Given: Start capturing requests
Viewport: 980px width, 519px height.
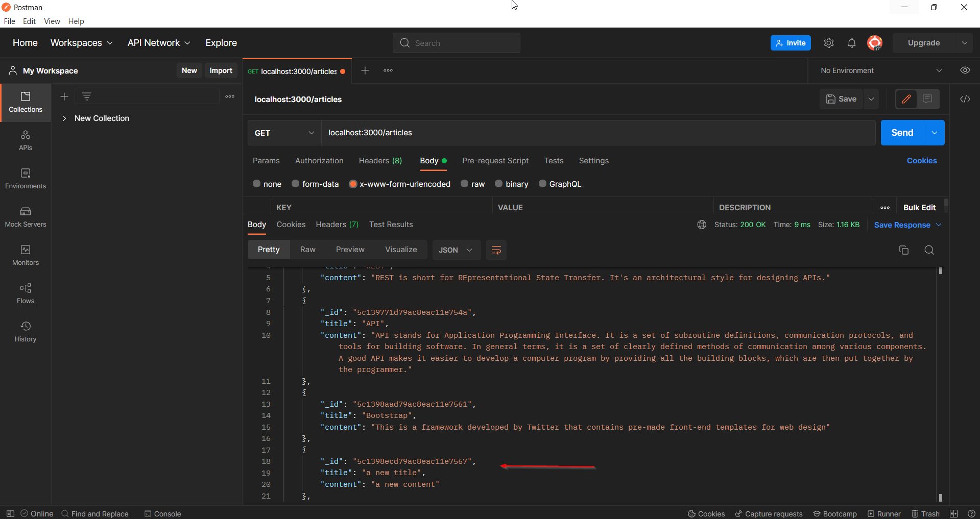Looking at the screenshot, I should coord(769,513).
